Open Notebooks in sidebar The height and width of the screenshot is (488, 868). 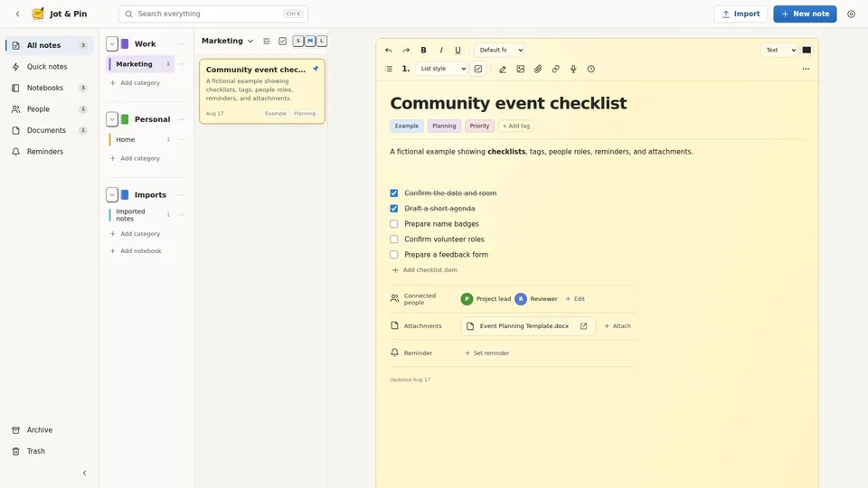point(50,88)
